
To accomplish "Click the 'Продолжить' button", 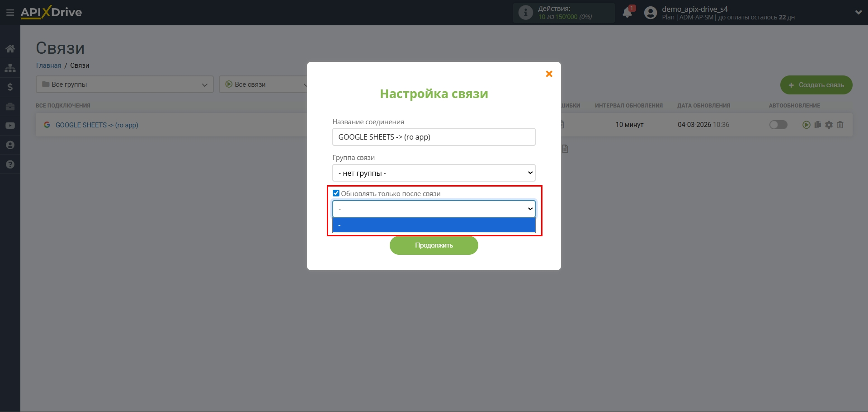I will (x=434, y=245).
